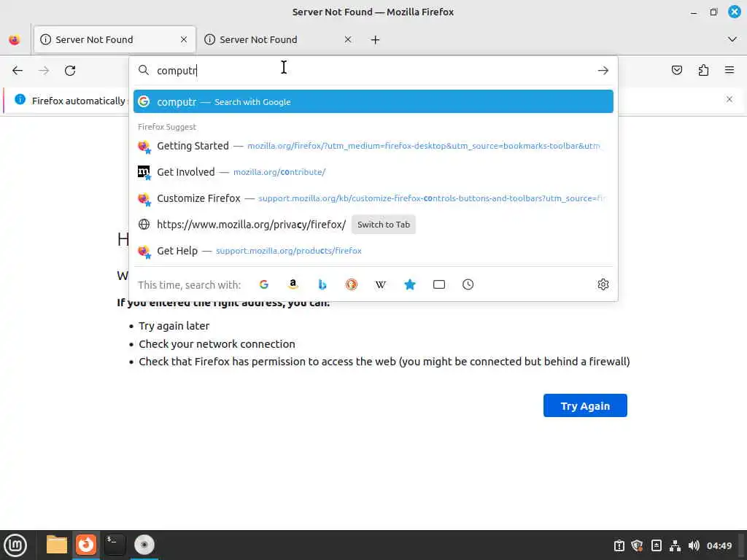
Task: Open the Firefox application menu
Action: tap(729, 71)
